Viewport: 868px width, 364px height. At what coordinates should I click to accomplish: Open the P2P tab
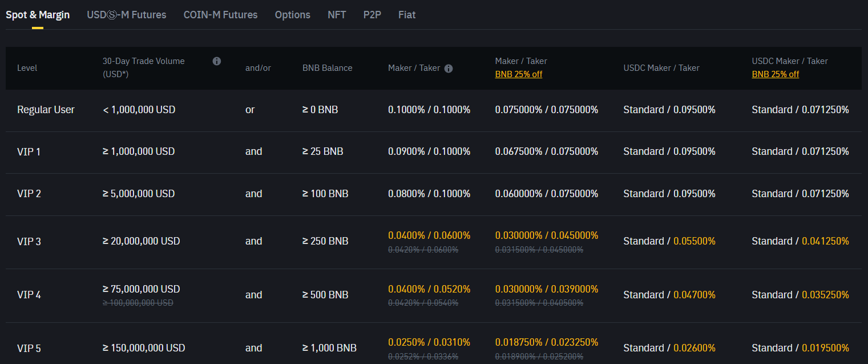tap(372, 14)
